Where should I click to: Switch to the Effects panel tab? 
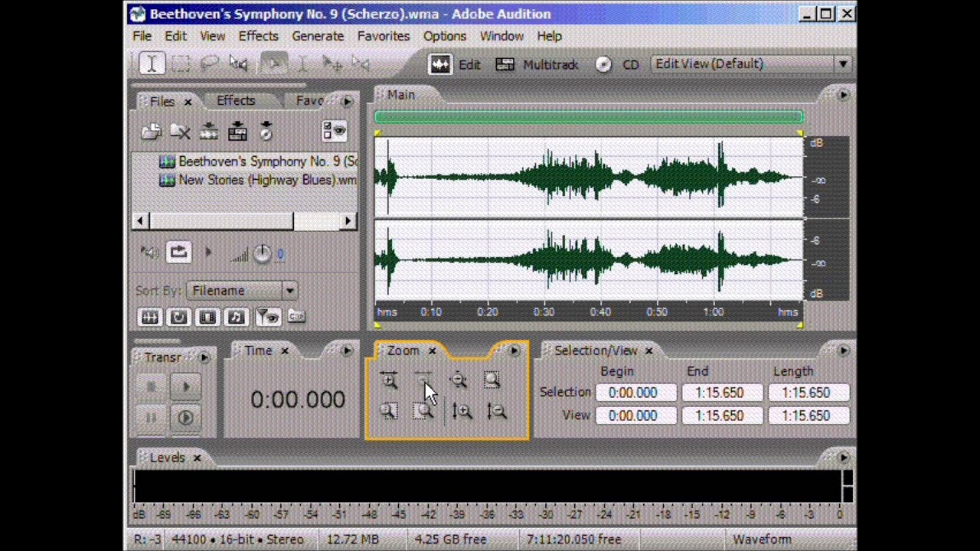pos(236,100)
